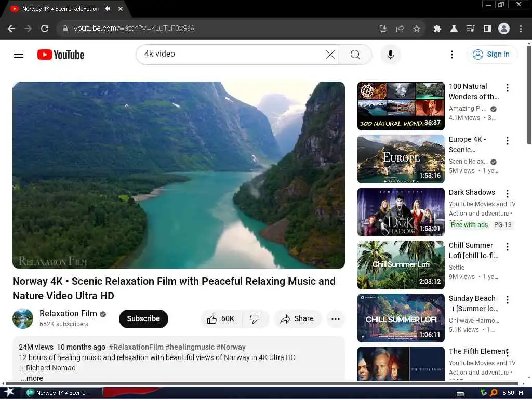Click the 5:50 PM taskbar clock
The height and width of the screenshot is (399, 532).
[x=512, y=393]
